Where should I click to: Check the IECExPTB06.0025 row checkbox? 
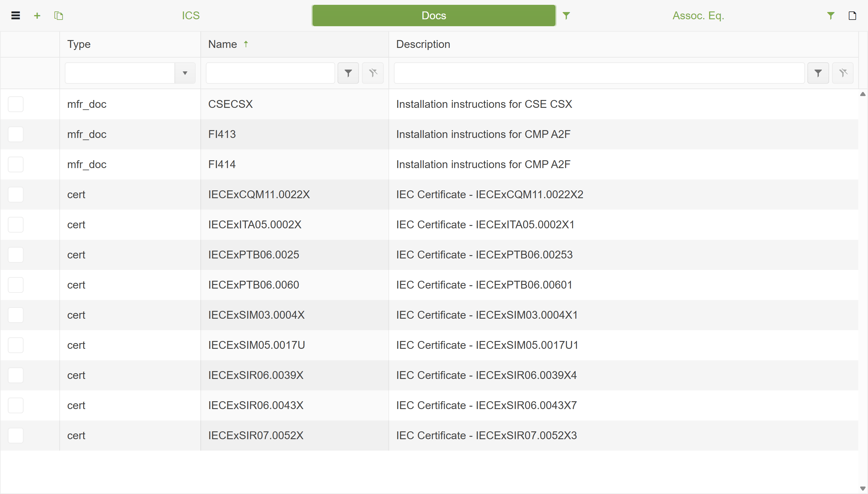pyautogui.click(x=16, y=255)
